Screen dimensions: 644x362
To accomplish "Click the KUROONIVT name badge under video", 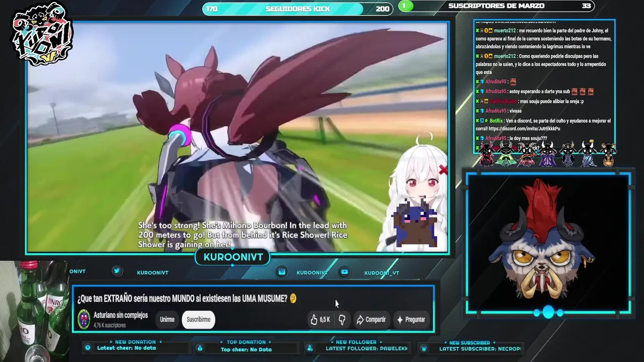I will 233,257.
